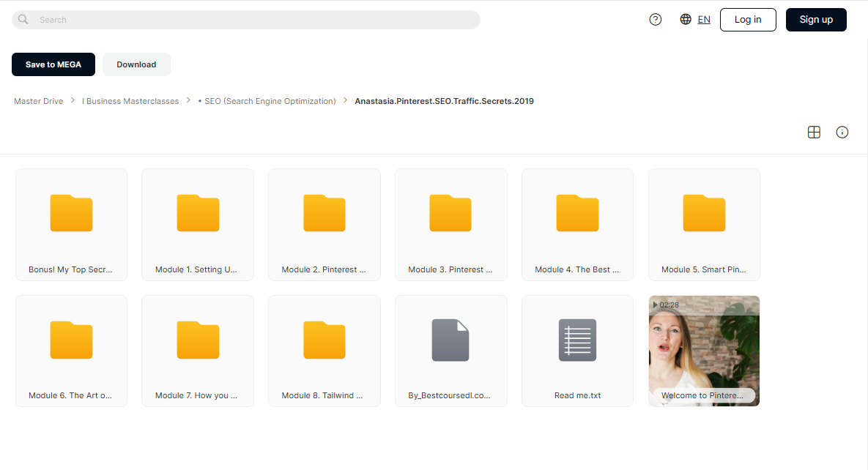Click the globe language icon

[686, 19]
